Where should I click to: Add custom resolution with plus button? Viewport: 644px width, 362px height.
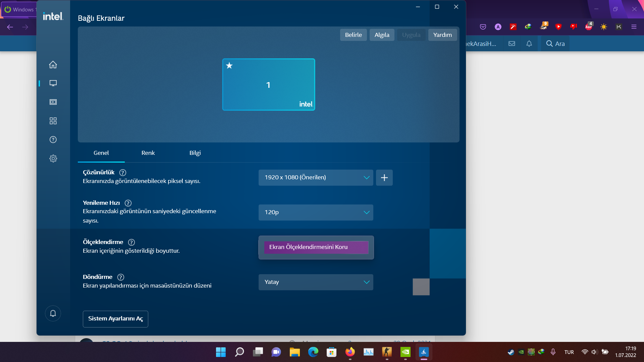point(384,178)
